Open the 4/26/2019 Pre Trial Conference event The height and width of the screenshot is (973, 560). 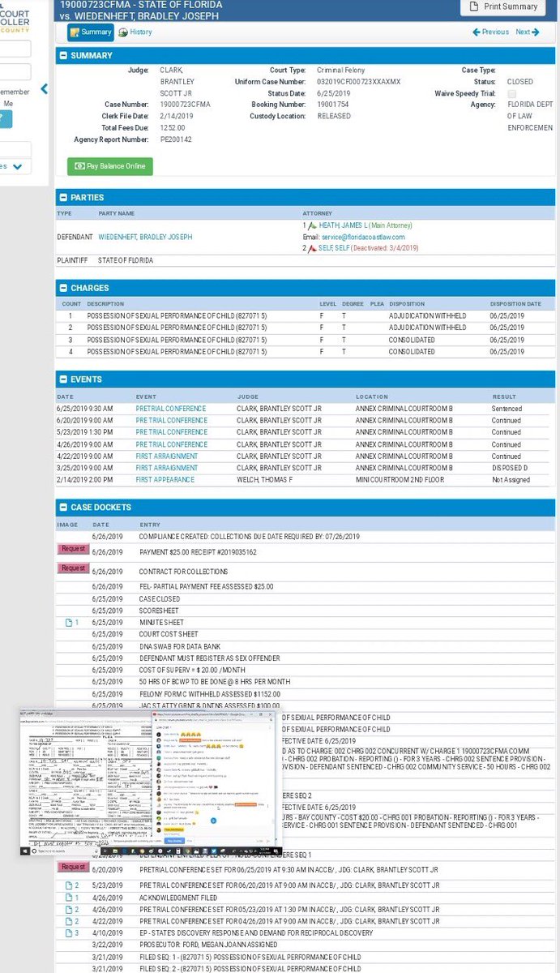coord(171,444)
